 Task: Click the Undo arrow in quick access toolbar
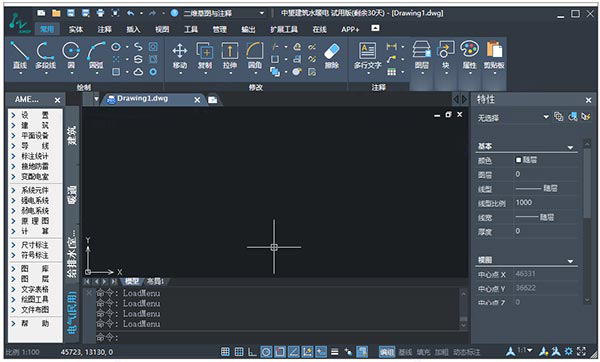click(130, 13)
